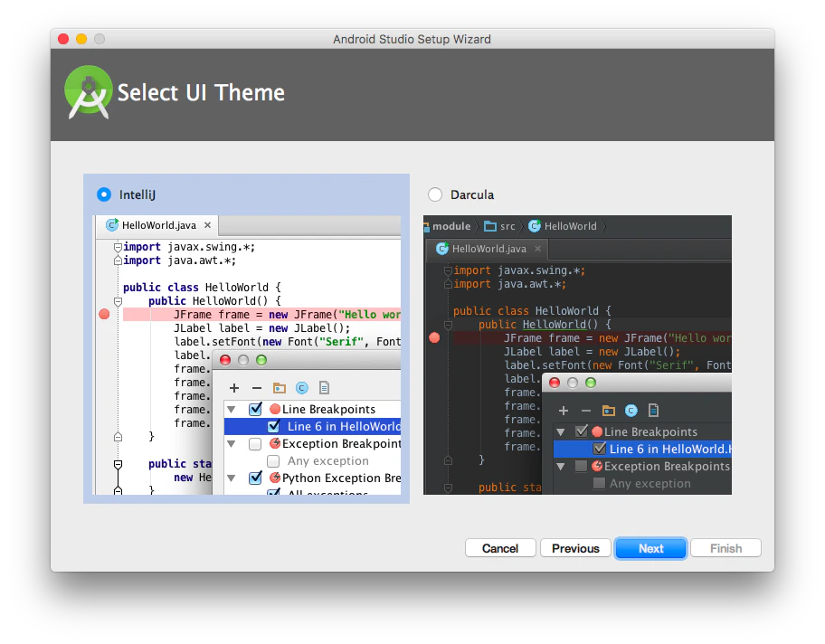
Task: Click minus icon in light breakpoints preview
Action: (x=257, y=388)
